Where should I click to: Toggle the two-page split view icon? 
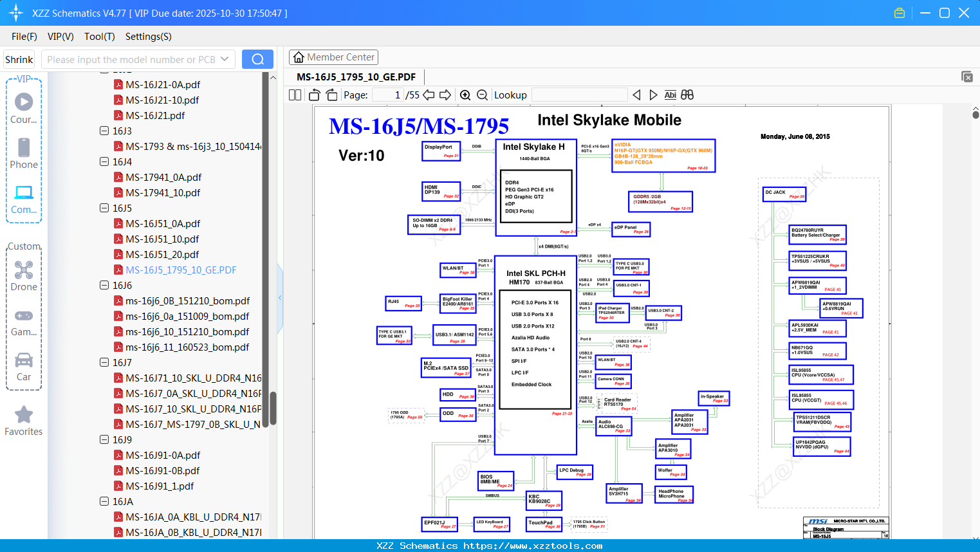tap(295, 95)
